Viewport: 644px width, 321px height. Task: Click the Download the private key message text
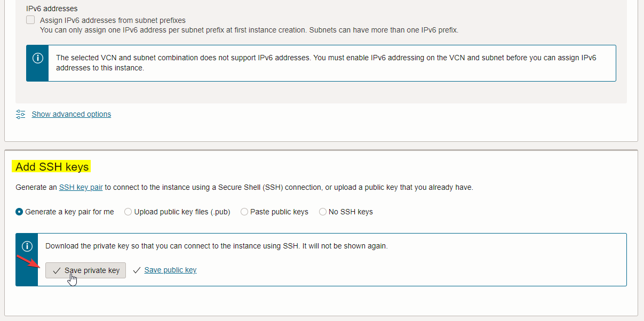coord(216,246)
